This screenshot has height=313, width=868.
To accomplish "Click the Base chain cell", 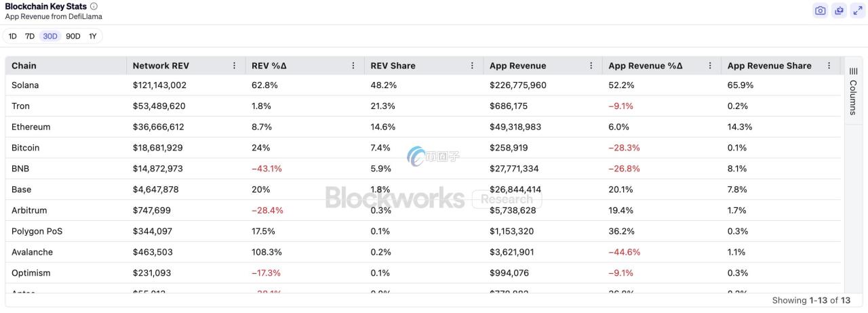I will point(21,190).
